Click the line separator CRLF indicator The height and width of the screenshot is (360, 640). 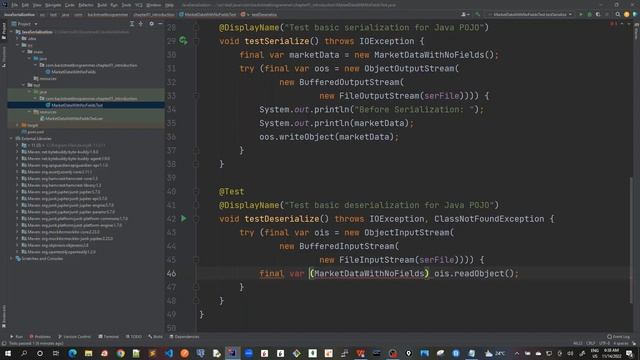(591, 343)
